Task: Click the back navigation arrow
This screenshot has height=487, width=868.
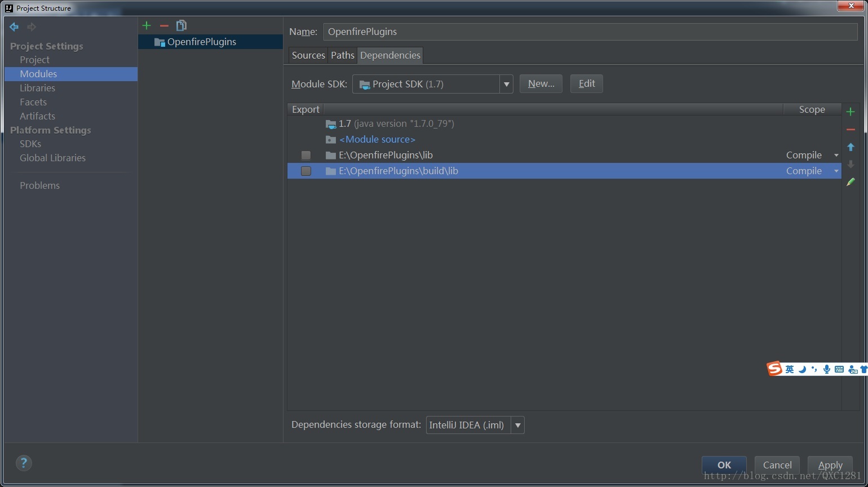Action: [x=14, y=26]
